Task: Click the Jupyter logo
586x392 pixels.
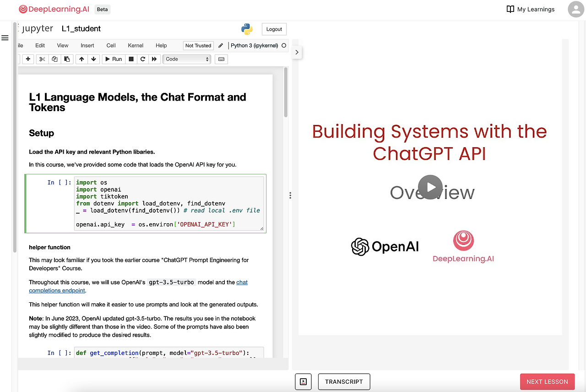Action: point(36,28)
